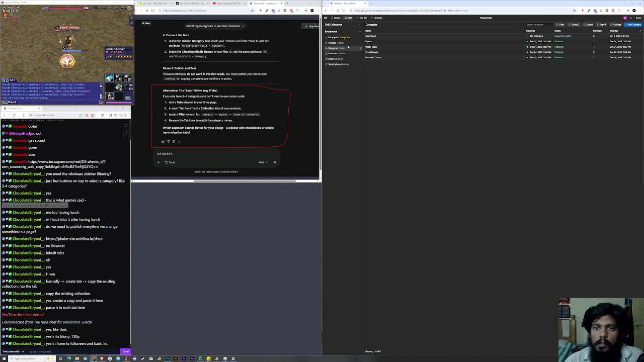Collapse the Ecommerce section

click(x=360, y=32)
